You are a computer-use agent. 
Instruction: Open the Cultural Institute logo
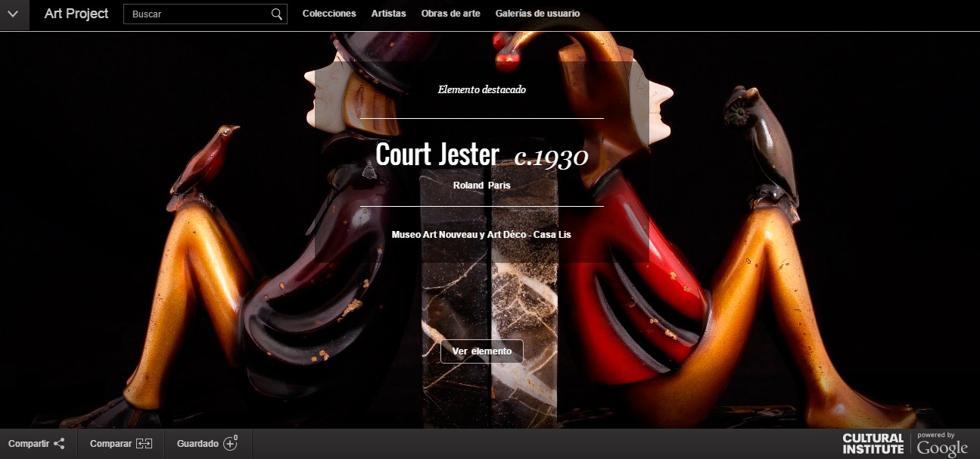click(873, 444)
